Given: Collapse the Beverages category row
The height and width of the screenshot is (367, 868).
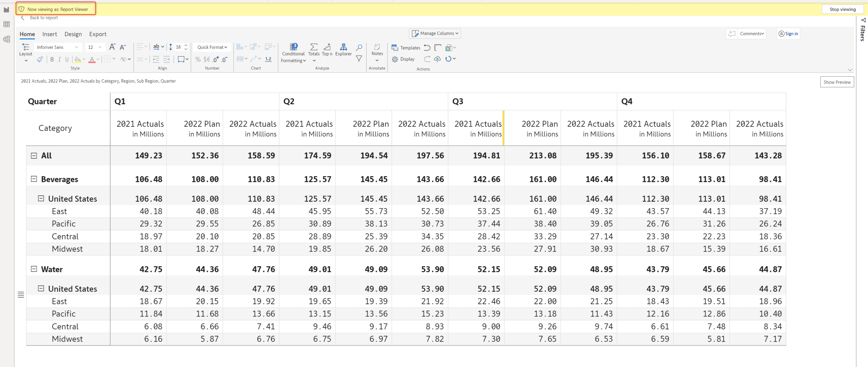Looking at the screenshot, I should pos(34,179).
